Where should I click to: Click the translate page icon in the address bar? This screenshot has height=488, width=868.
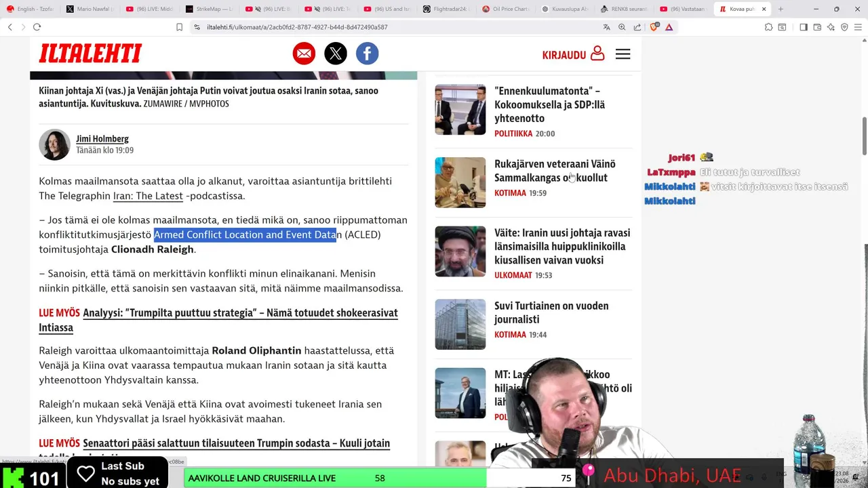tap(606, 27)
